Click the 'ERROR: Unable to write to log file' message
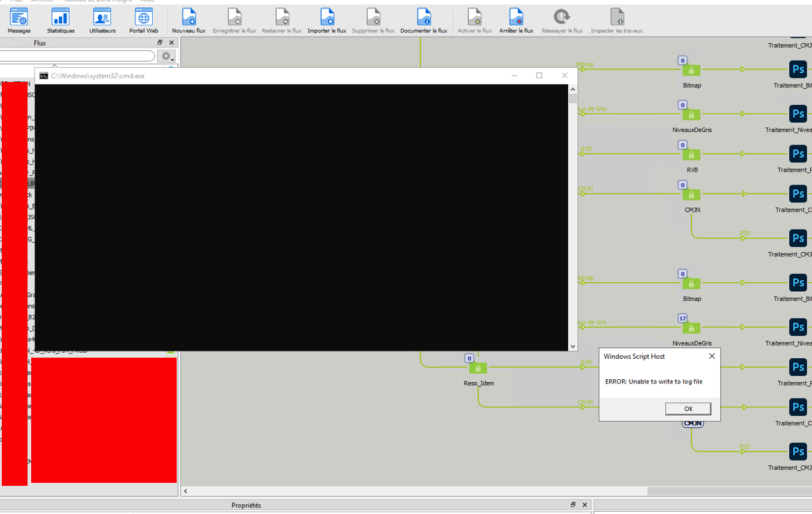This screenshot has width=812, height=514. click(x=654, y=382)
